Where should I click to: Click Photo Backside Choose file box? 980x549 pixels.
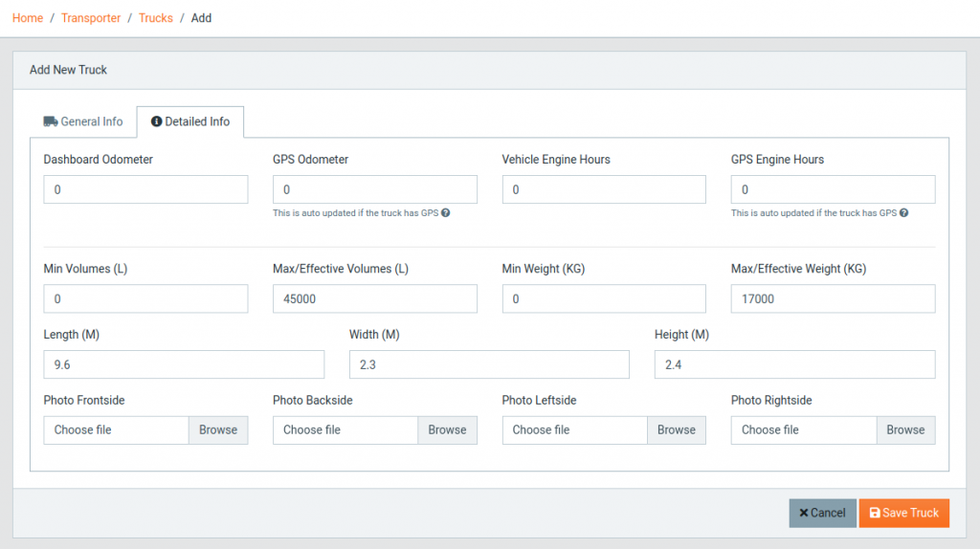click(345, 429)
